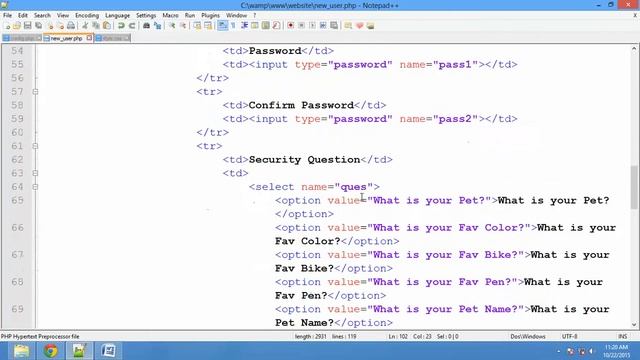Image resolution: width=640 pixels, height=360 pixels.
Task: Open the Run menu
Action: point(190,16)
